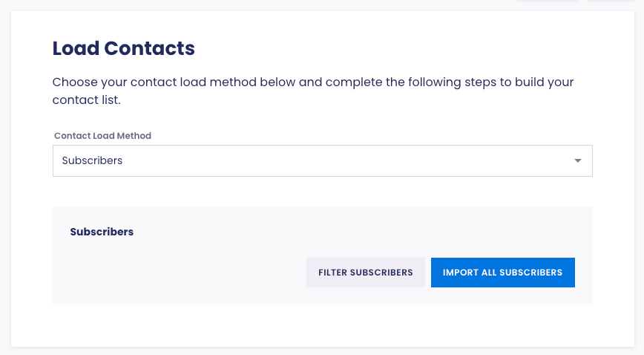Click the word 'IMPORT' on the blue button

point(460,273)
